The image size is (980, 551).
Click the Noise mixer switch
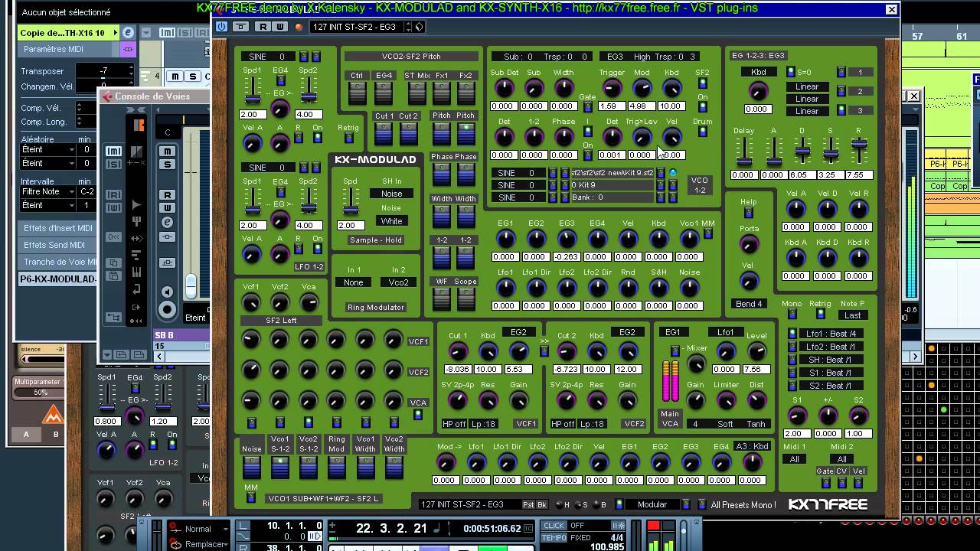pyautogui.click(x=252, y=467)
